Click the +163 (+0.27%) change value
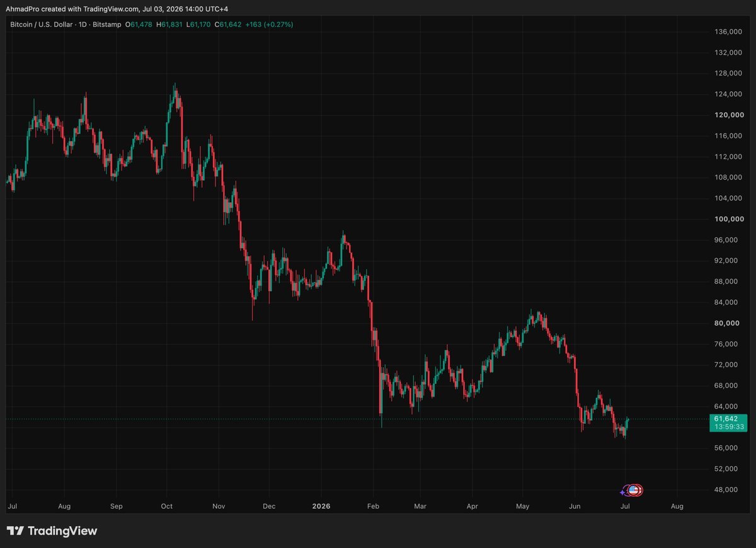This screenshot has width=756, height=548. [x=269, y=25]
